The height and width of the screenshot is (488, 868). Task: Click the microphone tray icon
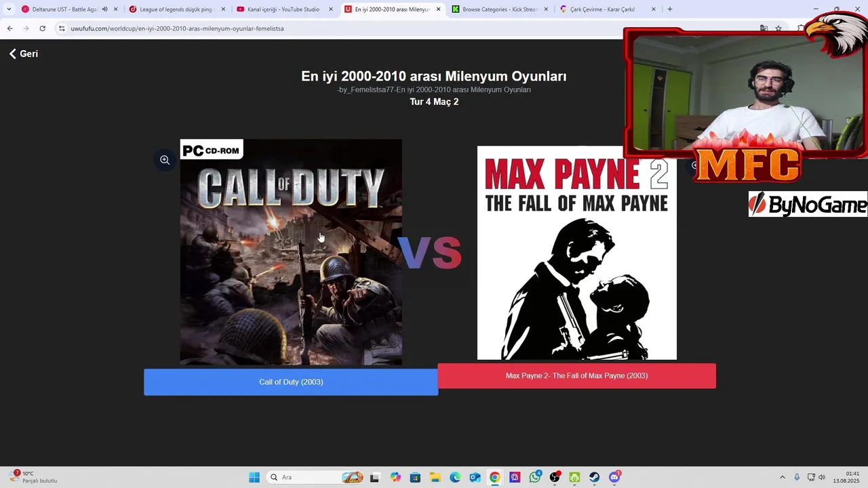tap(797, 477)
